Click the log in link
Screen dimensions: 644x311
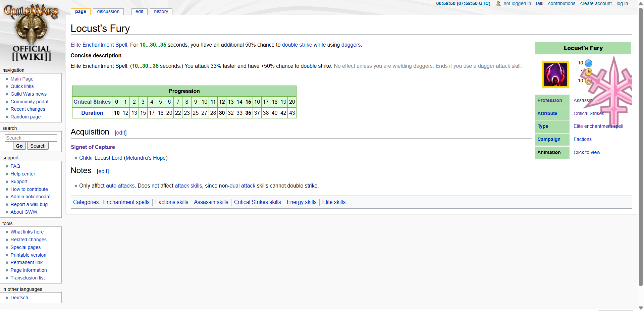point(622,3)
